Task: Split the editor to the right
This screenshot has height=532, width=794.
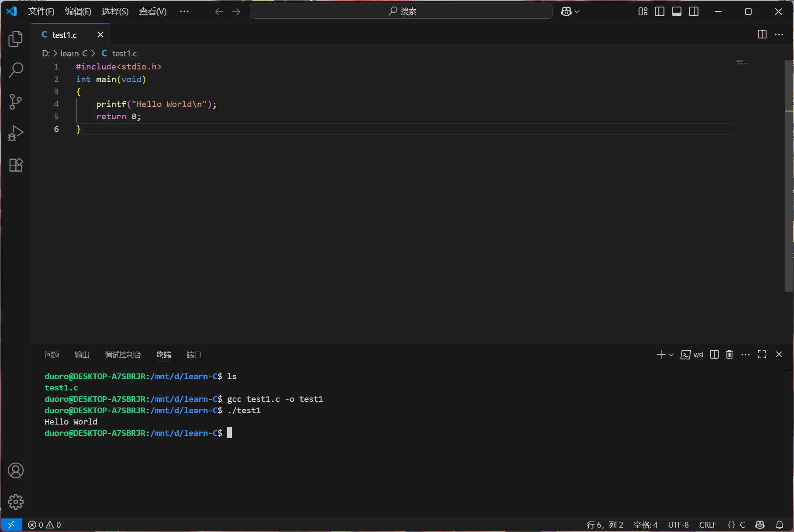Action: (x=762, y=35)
